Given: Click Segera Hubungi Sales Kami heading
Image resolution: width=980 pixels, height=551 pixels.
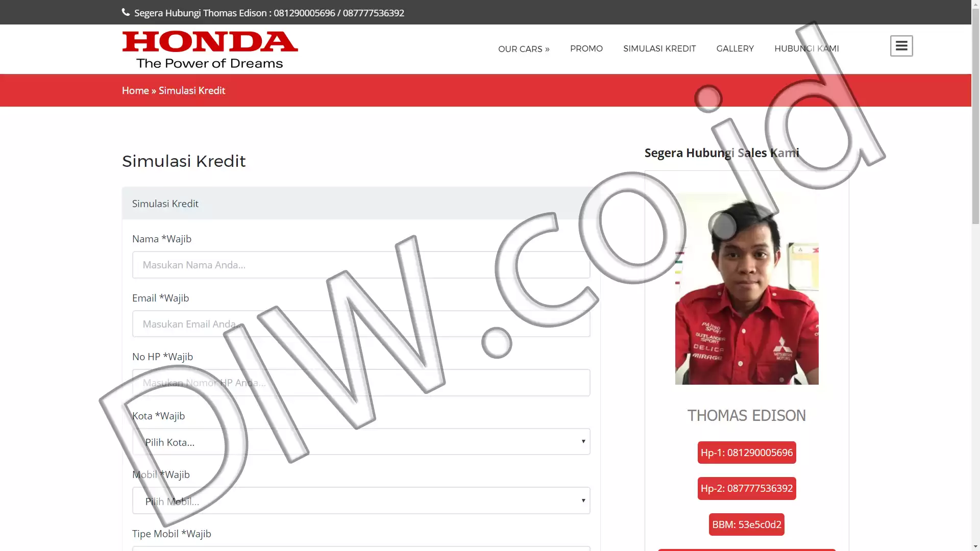Looking at the screenshot, I should coord(722,153).
